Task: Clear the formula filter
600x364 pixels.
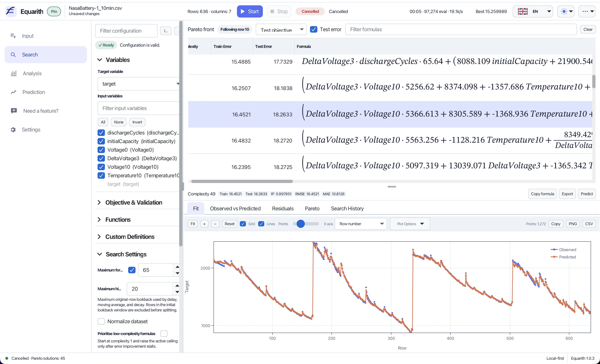Action: [x=588, y=29]
